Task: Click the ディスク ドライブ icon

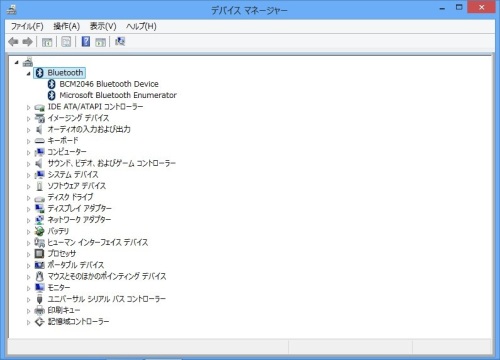Action: [x=39, y=198]
